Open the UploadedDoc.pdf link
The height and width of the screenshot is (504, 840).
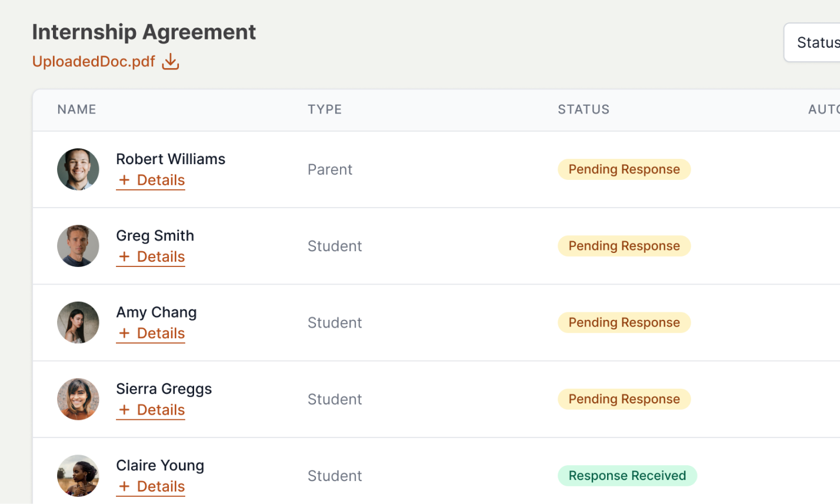(94, 62)
